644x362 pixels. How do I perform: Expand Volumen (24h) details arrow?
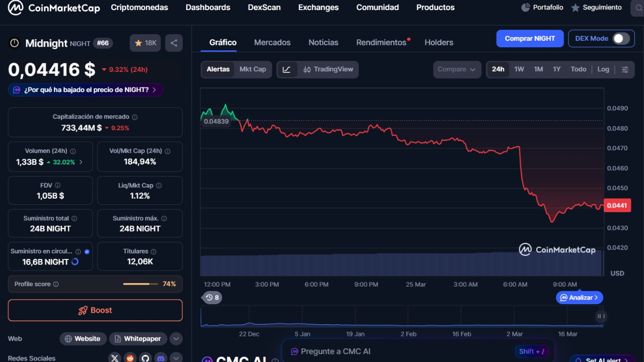click(81, 162)
